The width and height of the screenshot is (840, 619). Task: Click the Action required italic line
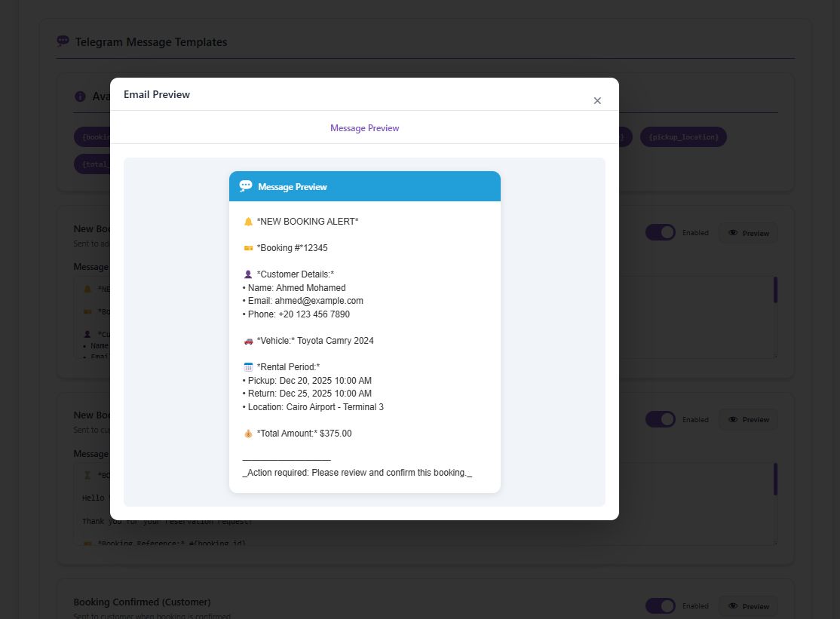tap(357, 473)
